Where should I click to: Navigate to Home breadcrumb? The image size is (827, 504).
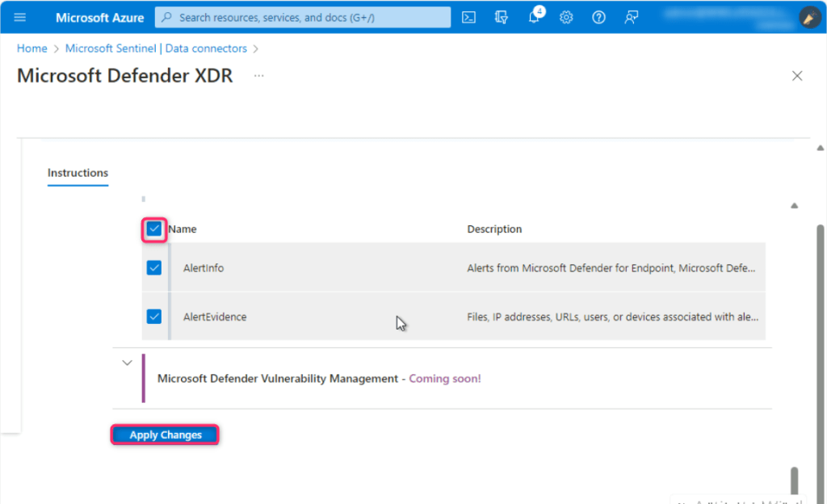[32, 48]
